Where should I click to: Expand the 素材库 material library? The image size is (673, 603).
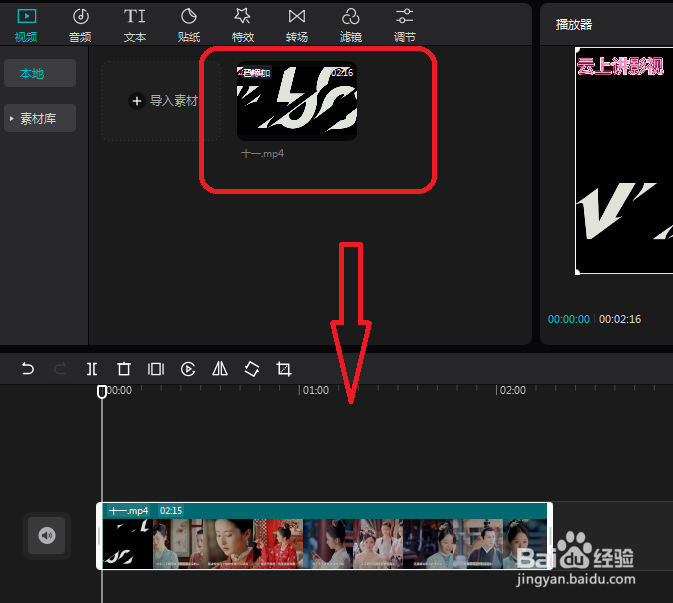40,118
